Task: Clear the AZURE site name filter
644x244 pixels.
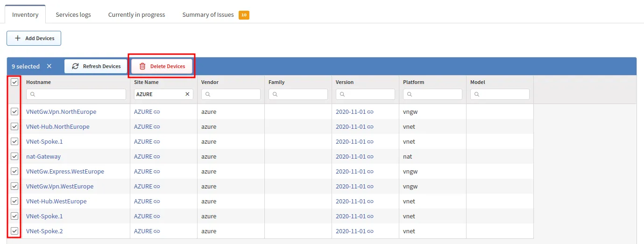Action: [187, 94]
